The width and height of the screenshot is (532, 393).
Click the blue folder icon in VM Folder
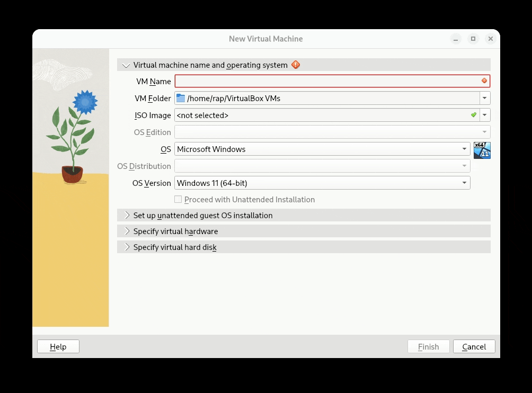click(181, 98)
